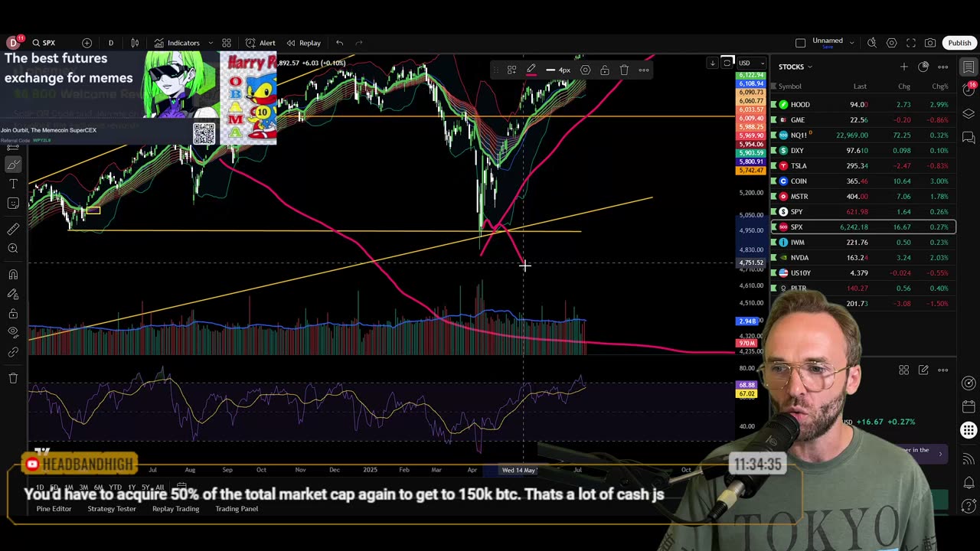Delete the selected drawing from floating toolbar
Screen dimensions: 980x551
click(624, 70)
